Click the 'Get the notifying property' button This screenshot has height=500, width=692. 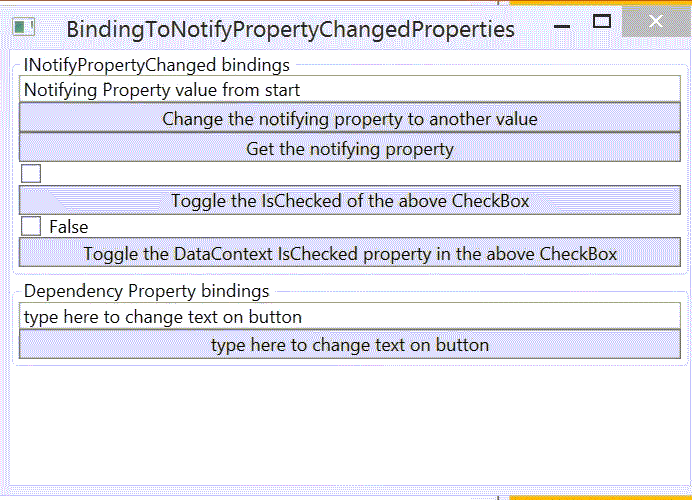350,148
